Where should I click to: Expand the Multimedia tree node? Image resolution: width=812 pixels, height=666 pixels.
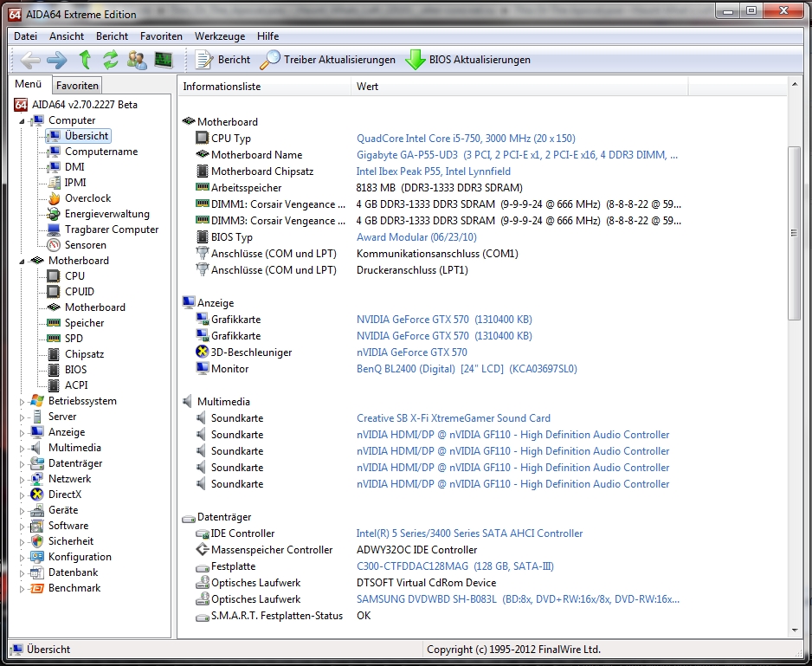pyautogui.click(x=22, y=449)
